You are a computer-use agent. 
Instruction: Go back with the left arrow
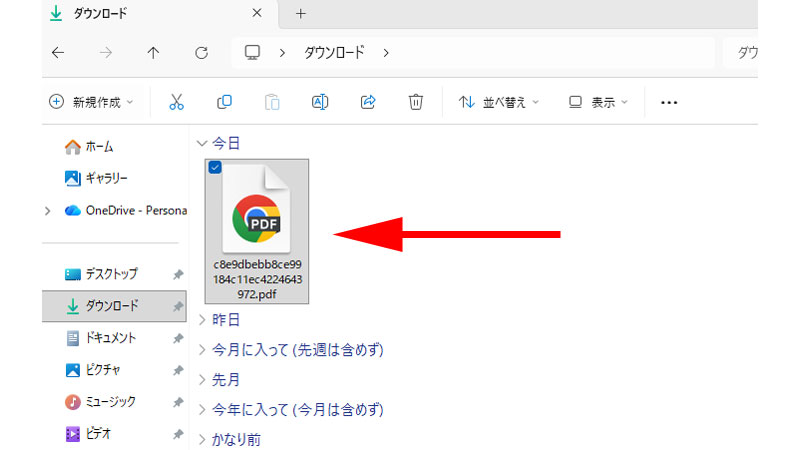pos(58,53)
